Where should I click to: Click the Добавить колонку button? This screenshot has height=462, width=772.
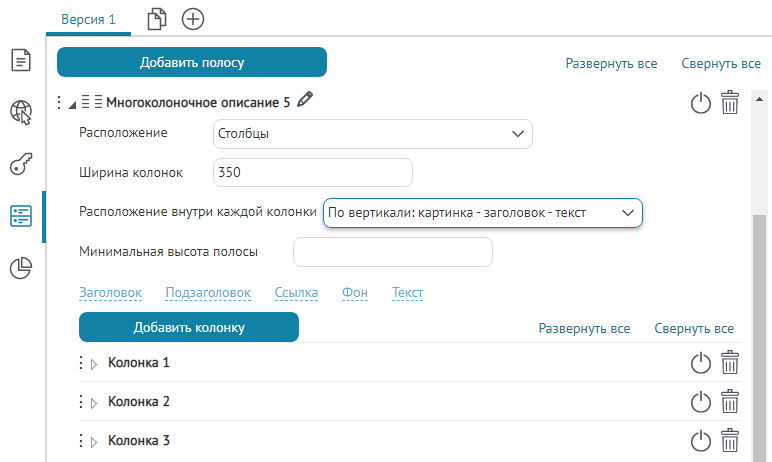(x=188, y=327)
